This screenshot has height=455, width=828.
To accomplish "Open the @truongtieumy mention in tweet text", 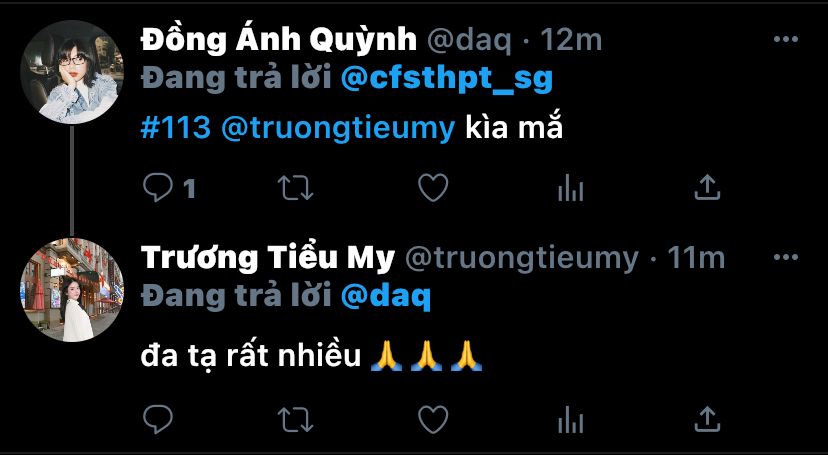I will [338, 129].
